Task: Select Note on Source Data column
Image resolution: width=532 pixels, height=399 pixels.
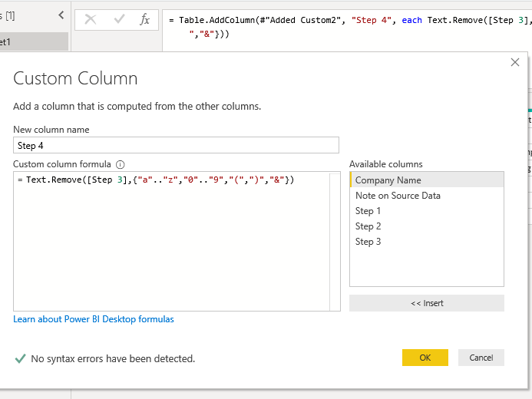Action: [x=398, y=196]
